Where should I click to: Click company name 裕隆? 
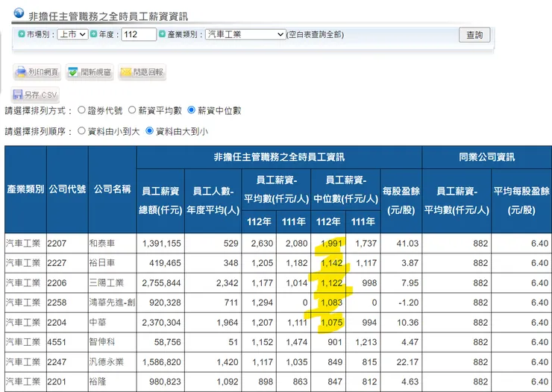pos(98,382)
